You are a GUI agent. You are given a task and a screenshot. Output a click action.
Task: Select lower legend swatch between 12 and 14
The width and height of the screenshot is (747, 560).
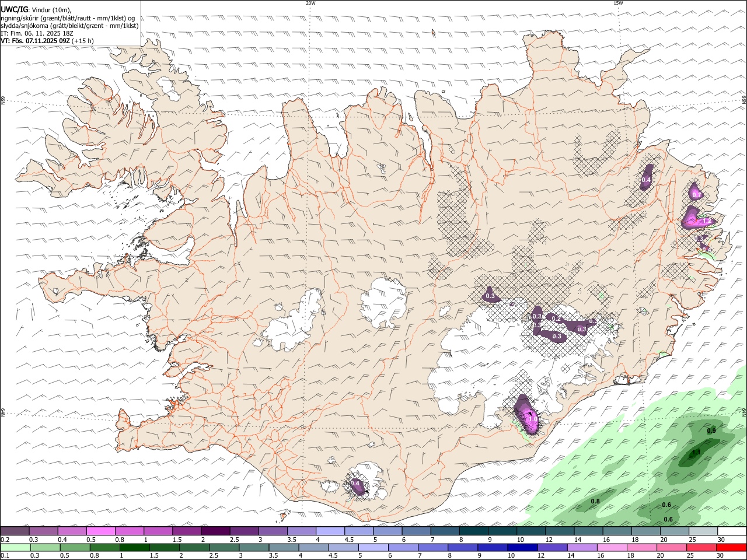(x=554, y=547)
